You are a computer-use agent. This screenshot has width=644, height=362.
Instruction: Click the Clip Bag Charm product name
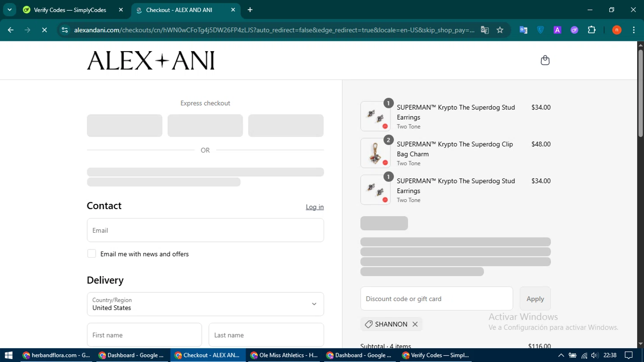coord(455,149)
